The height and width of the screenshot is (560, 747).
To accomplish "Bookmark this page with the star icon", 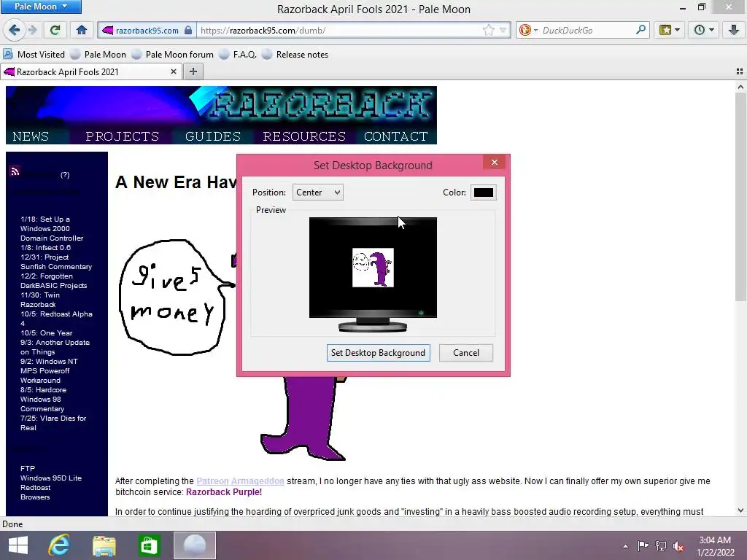I will click(x=488, y=31).
